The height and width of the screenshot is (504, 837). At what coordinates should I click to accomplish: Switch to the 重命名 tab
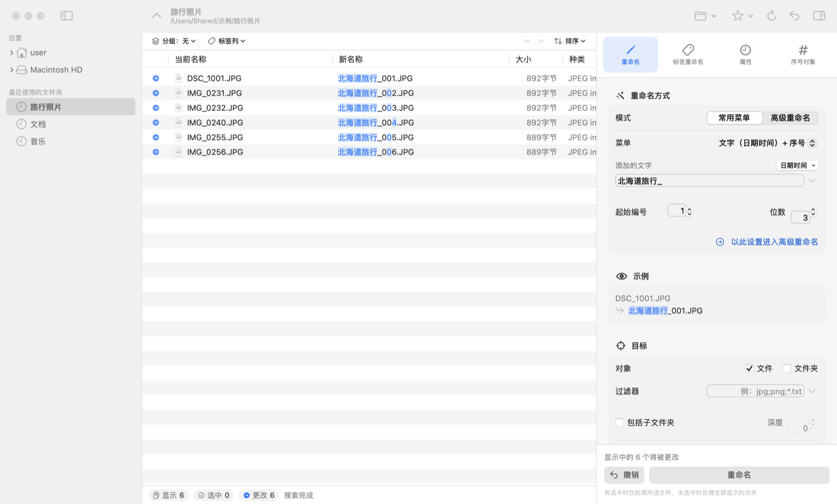630,54
